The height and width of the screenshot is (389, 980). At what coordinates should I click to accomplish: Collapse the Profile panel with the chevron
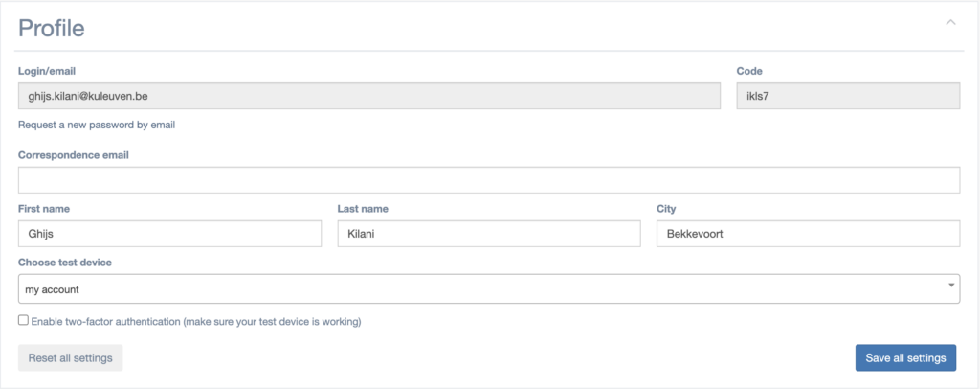(950, 22)
